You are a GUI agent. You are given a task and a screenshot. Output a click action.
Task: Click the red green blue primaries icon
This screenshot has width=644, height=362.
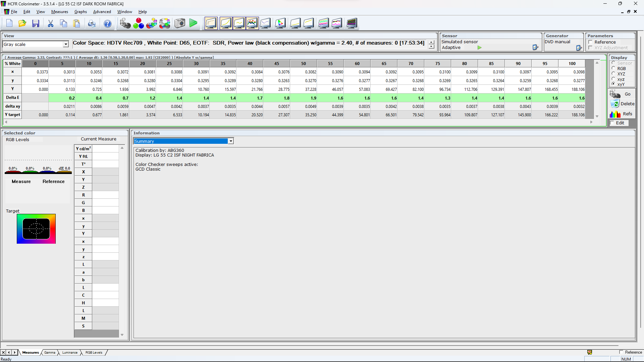(x=138, y=23)
